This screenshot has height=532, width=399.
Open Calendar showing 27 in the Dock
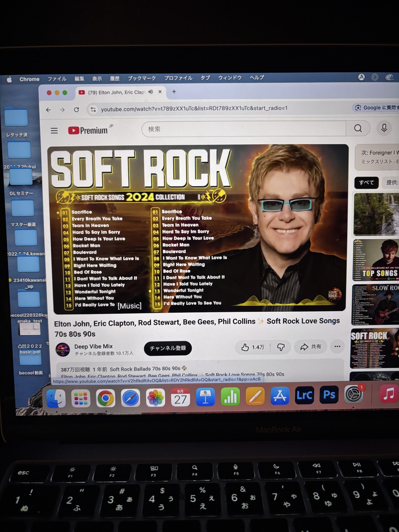pos(180,397)
